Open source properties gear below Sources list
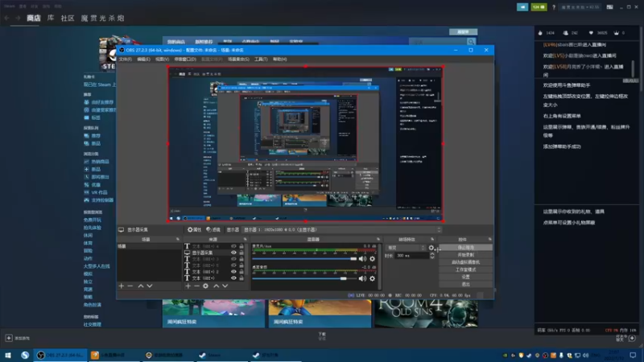This screenshot has height=362, width=644. point(206,286)
